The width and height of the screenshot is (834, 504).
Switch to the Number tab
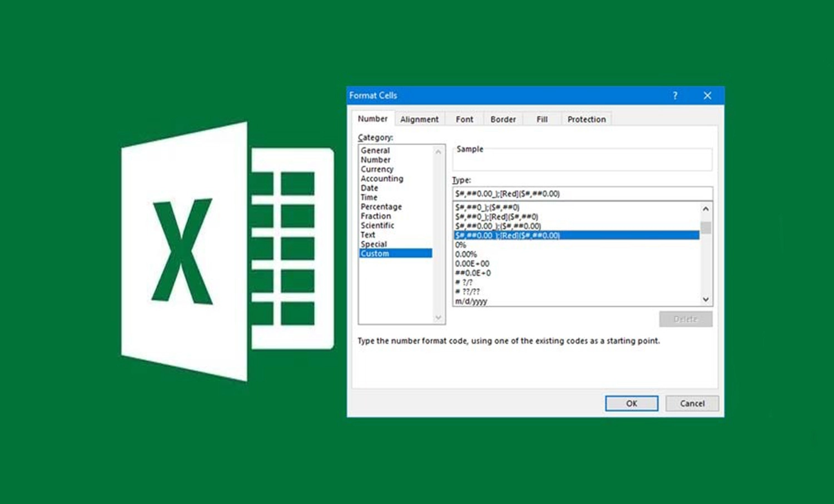click(373, 118)
